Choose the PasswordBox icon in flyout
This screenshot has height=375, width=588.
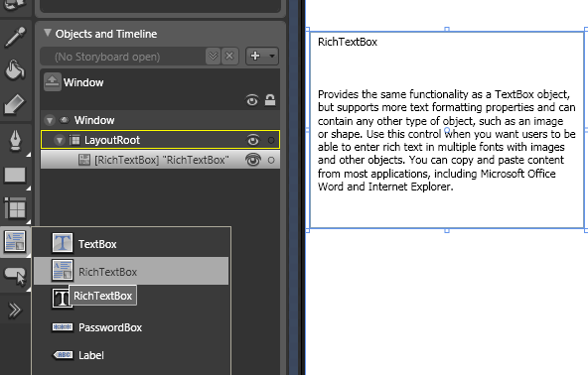pyautogui.click(x=63, y=327)
